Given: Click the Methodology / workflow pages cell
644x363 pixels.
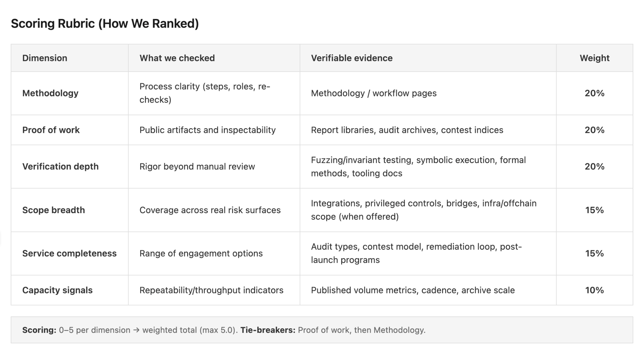Looking at the screenshot, I should 374,93.
